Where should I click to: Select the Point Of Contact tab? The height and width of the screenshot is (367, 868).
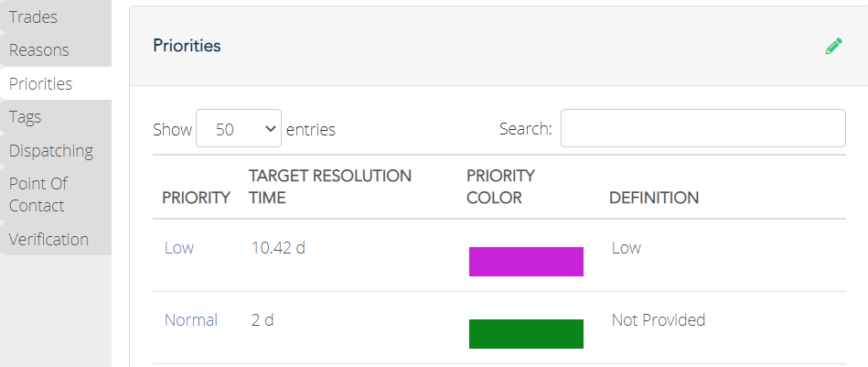[56, 194]
